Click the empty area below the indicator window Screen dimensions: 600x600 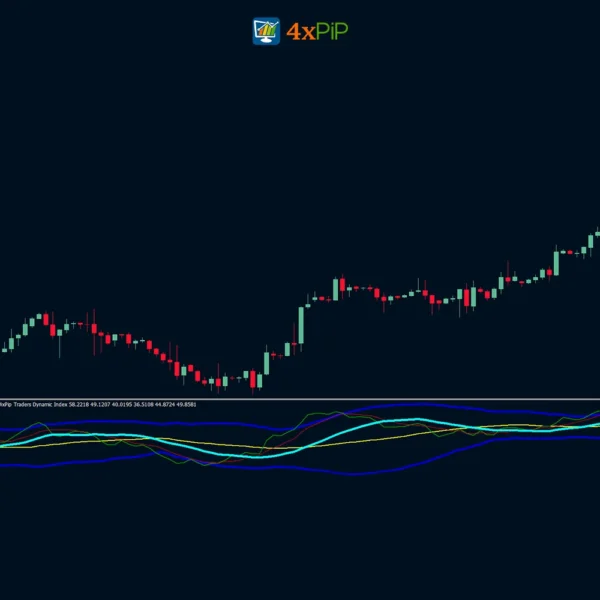300,540
